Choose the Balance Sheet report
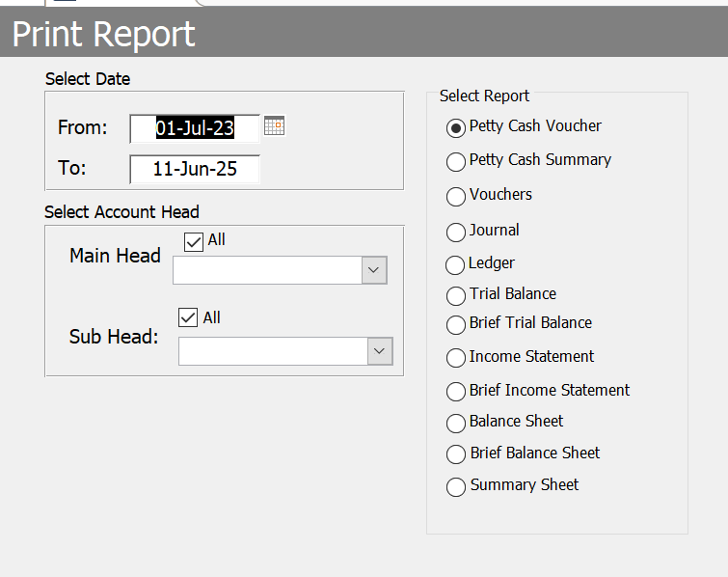Viewport: 728px width, 577px height. [x=456, y=424]
